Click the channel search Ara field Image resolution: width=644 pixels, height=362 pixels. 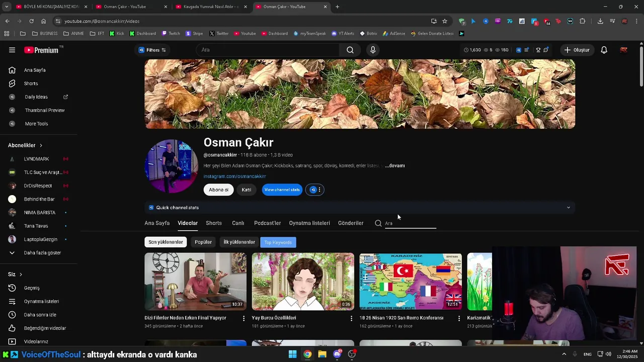410,223
